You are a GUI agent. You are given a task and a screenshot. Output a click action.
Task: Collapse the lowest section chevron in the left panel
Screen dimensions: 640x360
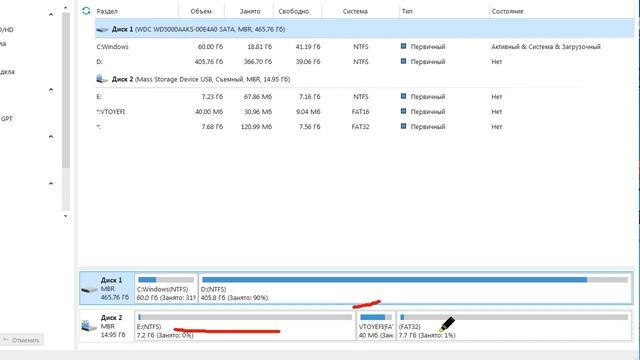(x=51, y=184)
